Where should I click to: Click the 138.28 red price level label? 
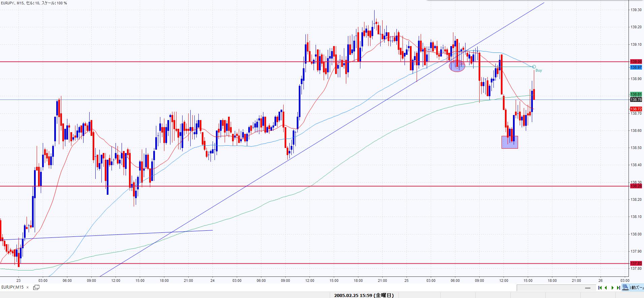click(x=636, y=186)
